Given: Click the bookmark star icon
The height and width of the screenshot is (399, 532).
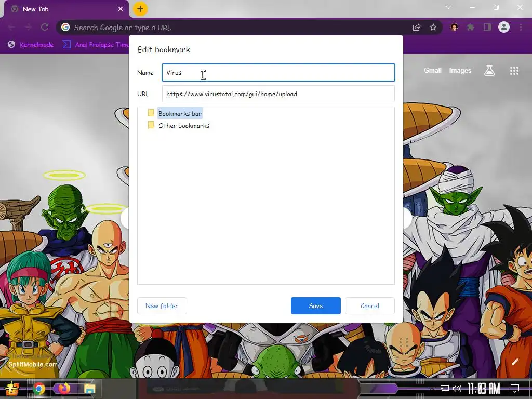Looking at the screenshot, I should pos(433,27).
